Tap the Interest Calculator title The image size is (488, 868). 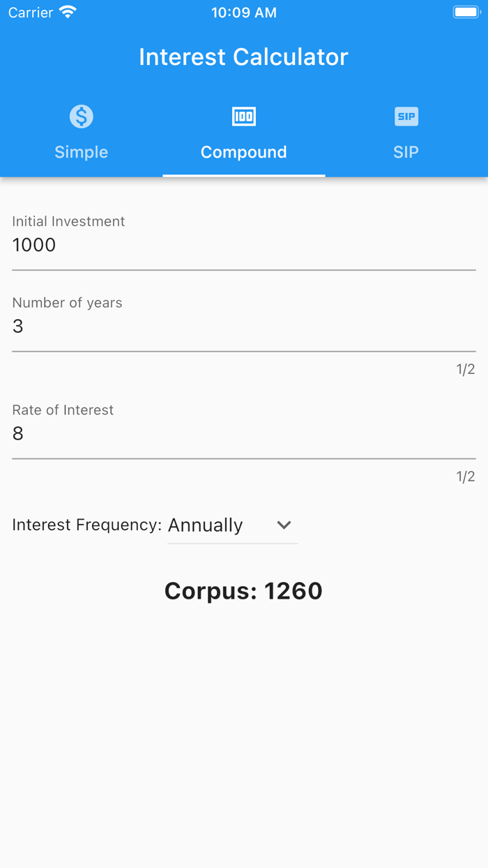pyautogui.click(x=243, y=57)
